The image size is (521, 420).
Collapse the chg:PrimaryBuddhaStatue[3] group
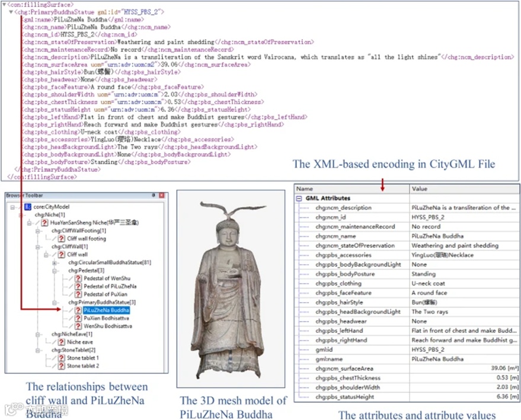pos(55,303)
